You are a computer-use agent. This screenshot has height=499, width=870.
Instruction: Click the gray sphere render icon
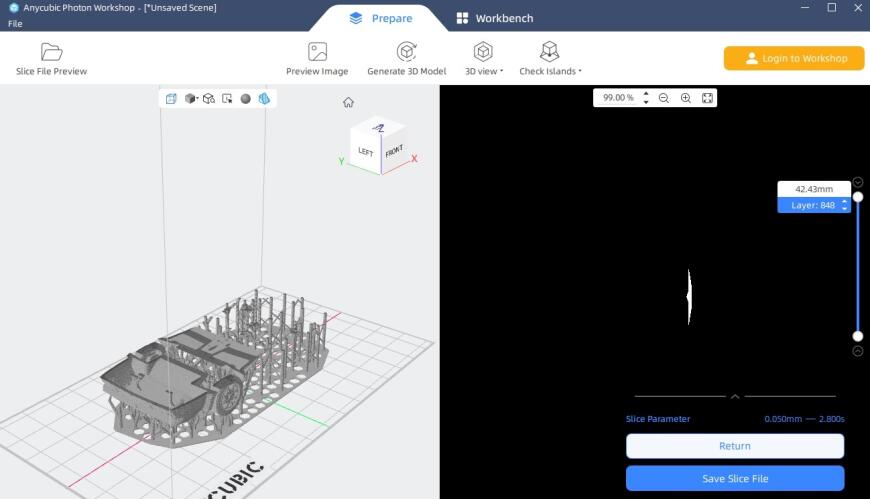(245, 99)
